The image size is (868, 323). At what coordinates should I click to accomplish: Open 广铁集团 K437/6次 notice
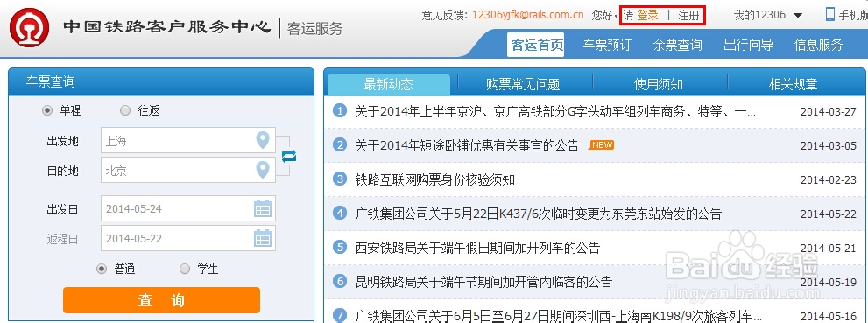point(538,214)
